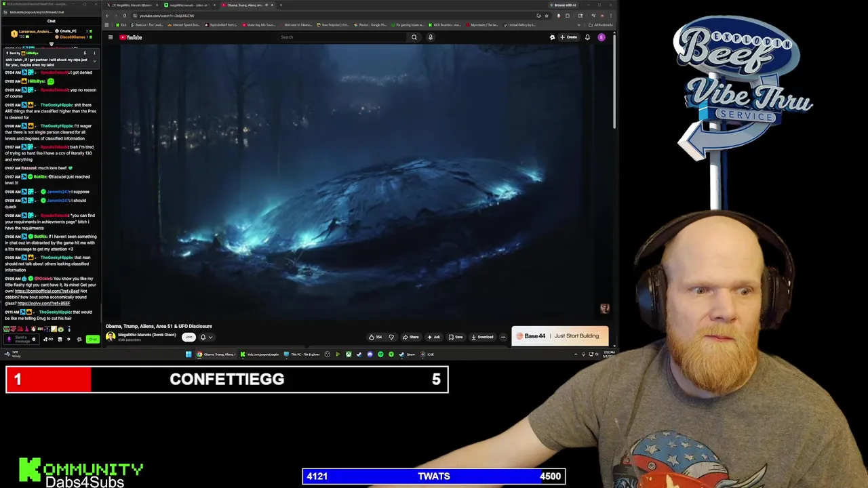Open Spotify from the taskbar
This screenshot has width=868, height=488.
pos(380,354)
